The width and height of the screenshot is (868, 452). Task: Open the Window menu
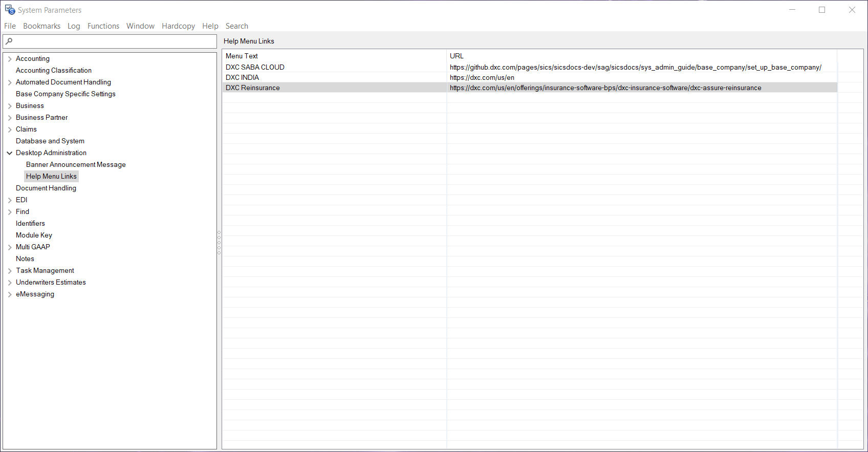[x=140, y=26]
